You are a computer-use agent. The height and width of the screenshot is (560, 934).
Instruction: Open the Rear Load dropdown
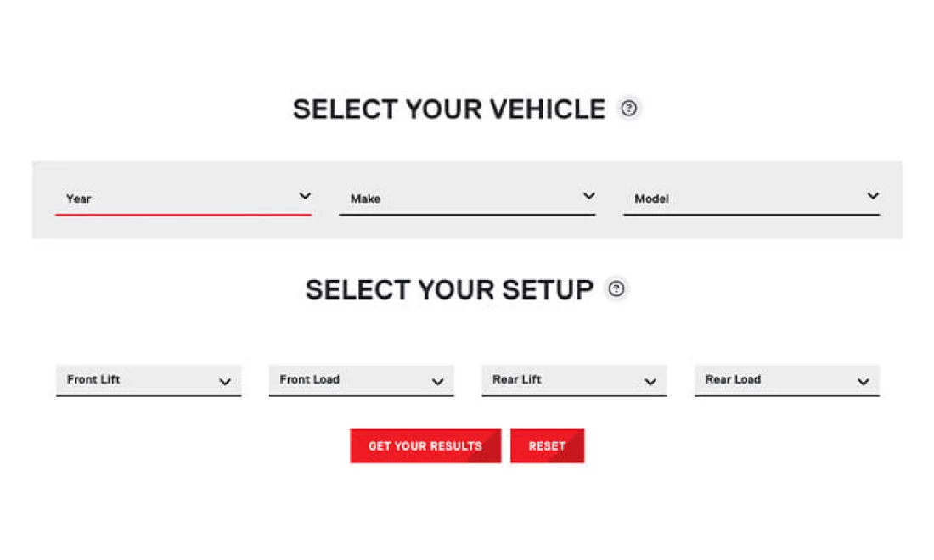(x=774, y=380)
